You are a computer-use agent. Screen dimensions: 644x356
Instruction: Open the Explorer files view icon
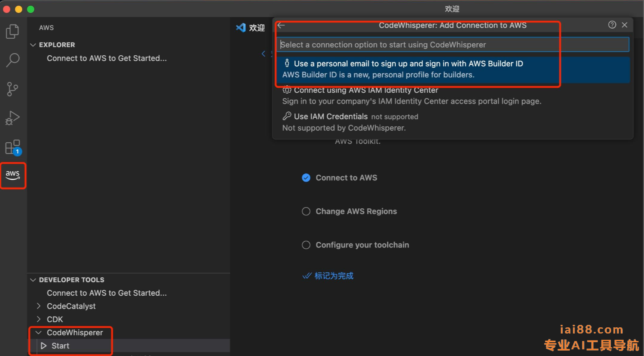coord(12,32)
